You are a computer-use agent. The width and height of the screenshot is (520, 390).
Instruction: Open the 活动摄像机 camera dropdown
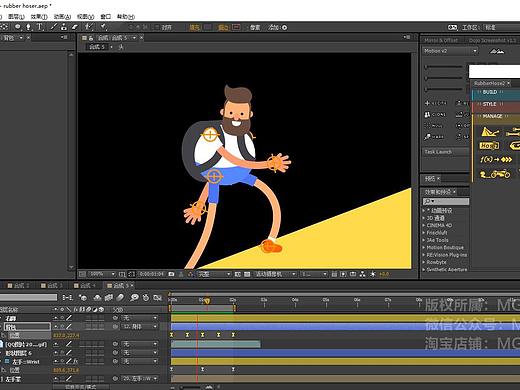[275, 274]
